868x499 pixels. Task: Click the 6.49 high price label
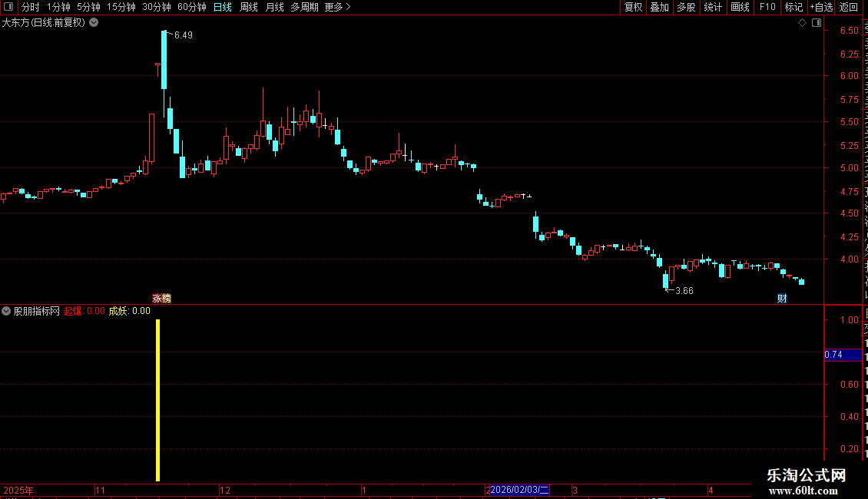(x=184, y=35)
